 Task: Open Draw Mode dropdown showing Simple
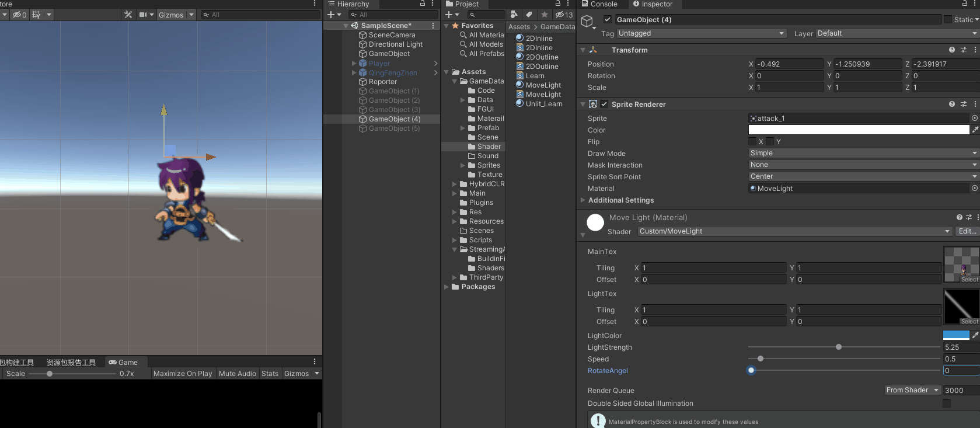864,153
